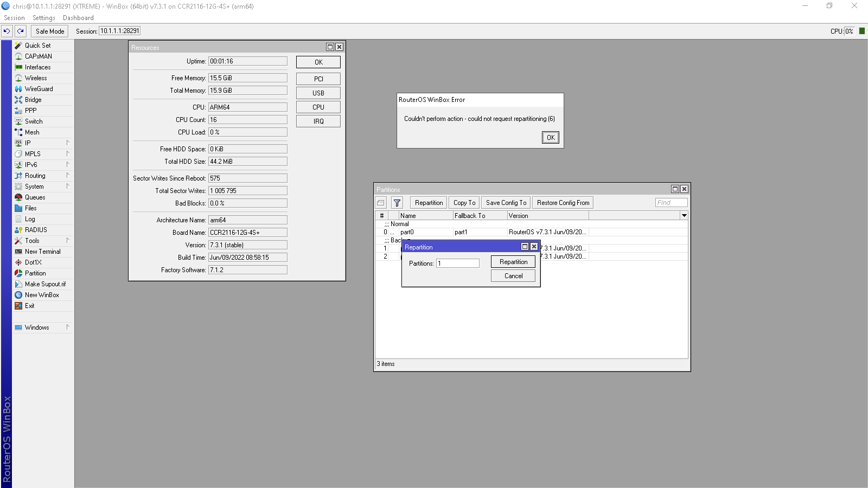Close the Partitions window
868x488 pixels.
coord(684,189)
